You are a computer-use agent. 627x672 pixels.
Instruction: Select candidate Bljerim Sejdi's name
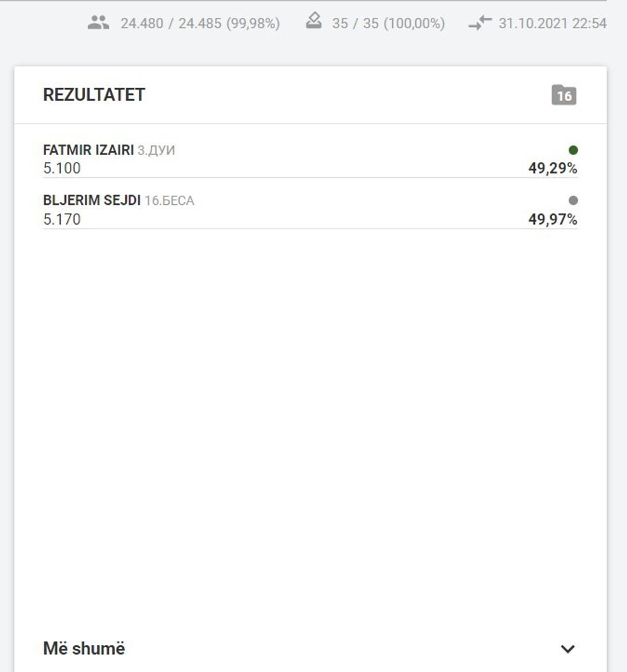pyautogui.click(x=91, y=201)
